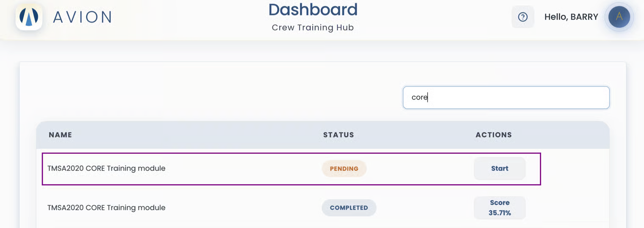Click the PENDING status badge
The width and height of the screenshot is (644, 228).
tap(344, 169)
